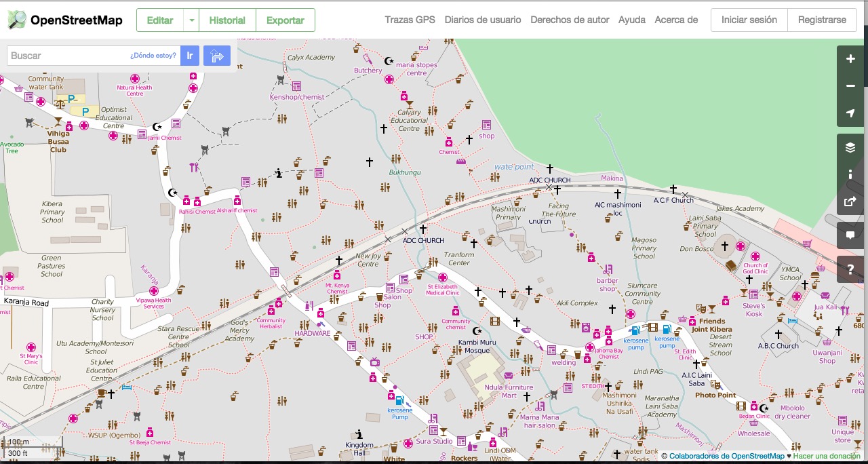
Task: Click the Mama Maria hair salon scissors icon
Action: coord(540,407)
